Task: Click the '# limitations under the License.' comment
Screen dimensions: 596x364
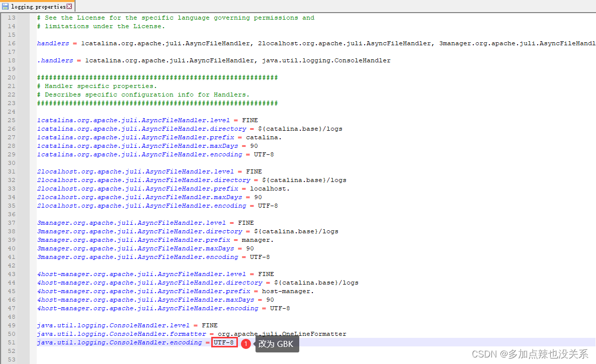Action: pos(101,26)
